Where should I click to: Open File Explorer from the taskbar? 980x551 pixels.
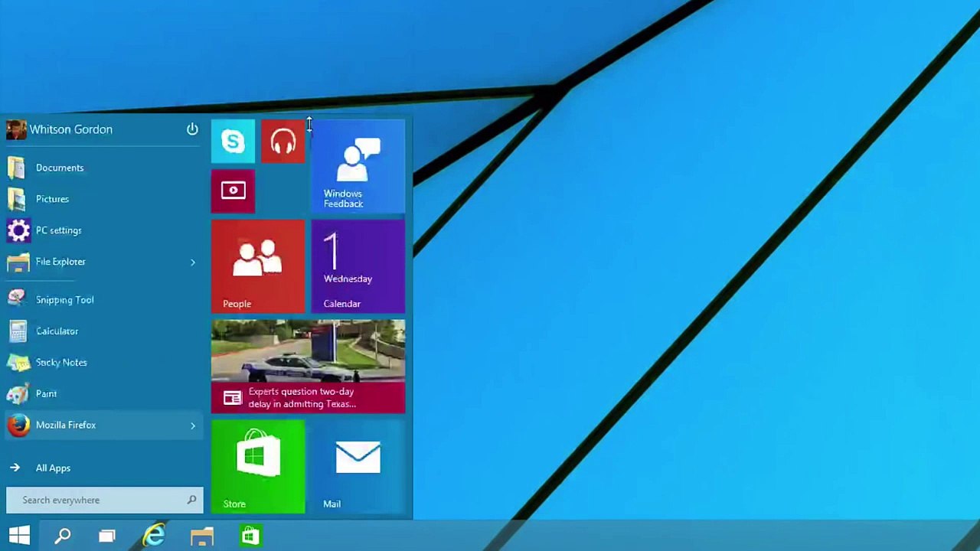[202, 536]
